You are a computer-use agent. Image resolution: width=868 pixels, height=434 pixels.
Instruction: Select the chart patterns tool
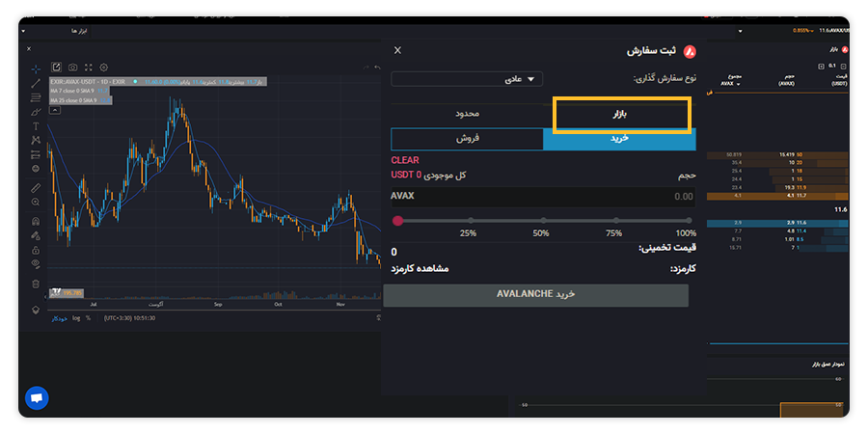coord(36,141)
